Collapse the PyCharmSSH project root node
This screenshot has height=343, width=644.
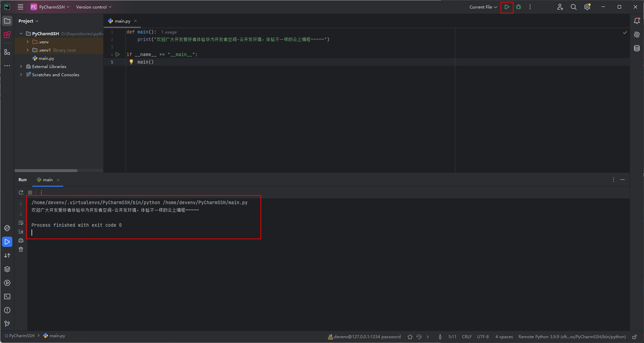click(21, 33)
